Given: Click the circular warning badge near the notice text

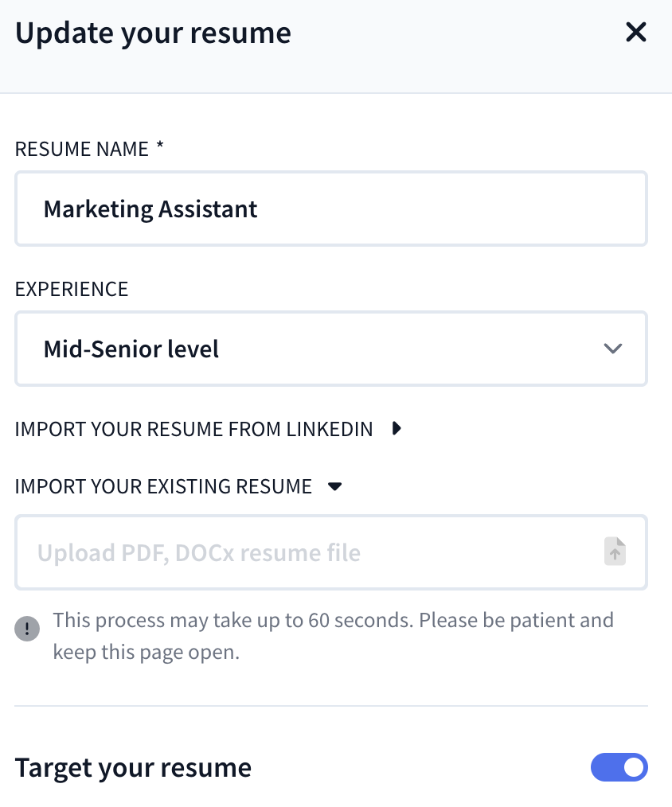Looking at the screenshot, I should [x=26, y=629].
